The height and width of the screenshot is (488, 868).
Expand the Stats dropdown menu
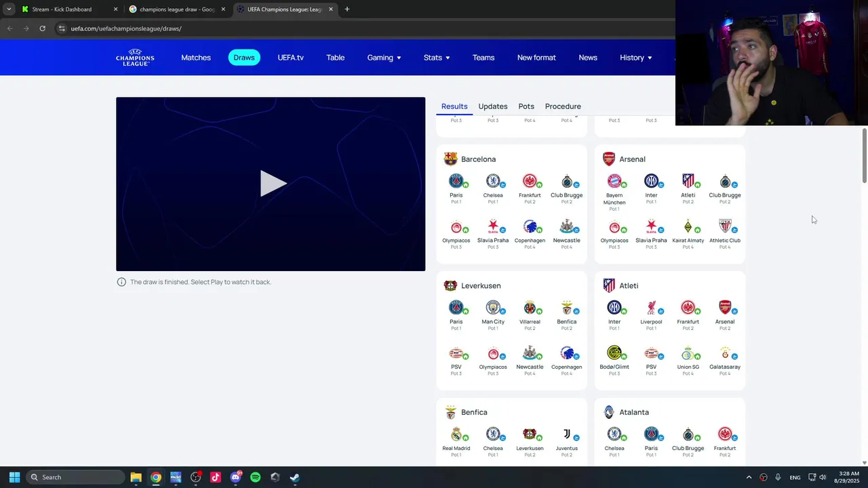[x=437, y=58]
